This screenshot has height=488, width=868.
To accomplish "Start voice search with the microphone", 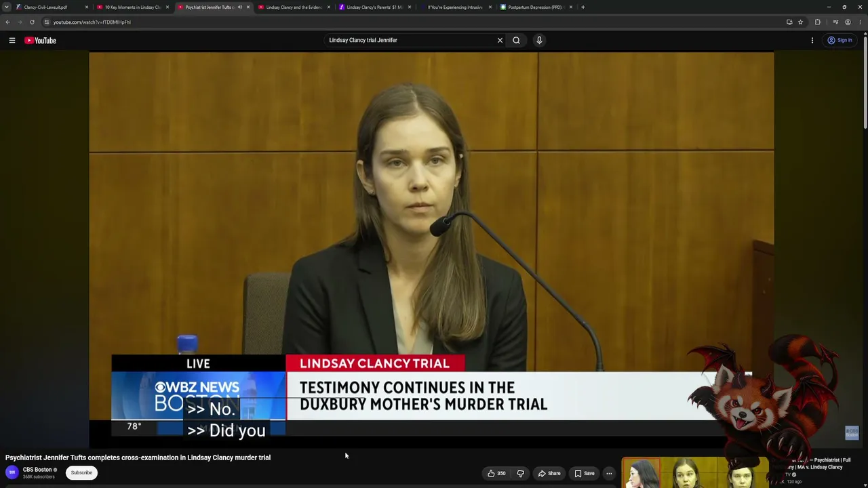I will (x=540, y=40).
